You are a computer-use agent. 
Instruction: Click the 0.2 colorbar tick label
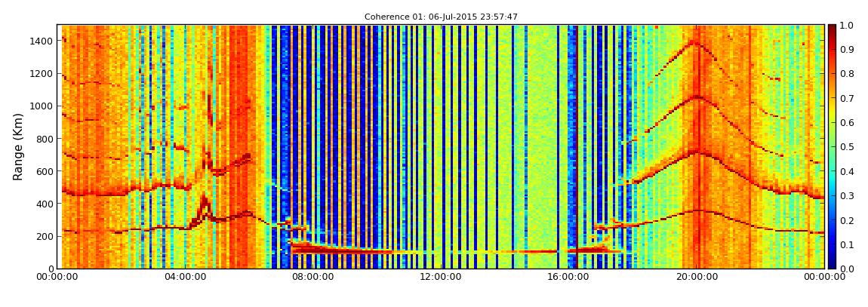pyautogui.click(x=847, y=220)
